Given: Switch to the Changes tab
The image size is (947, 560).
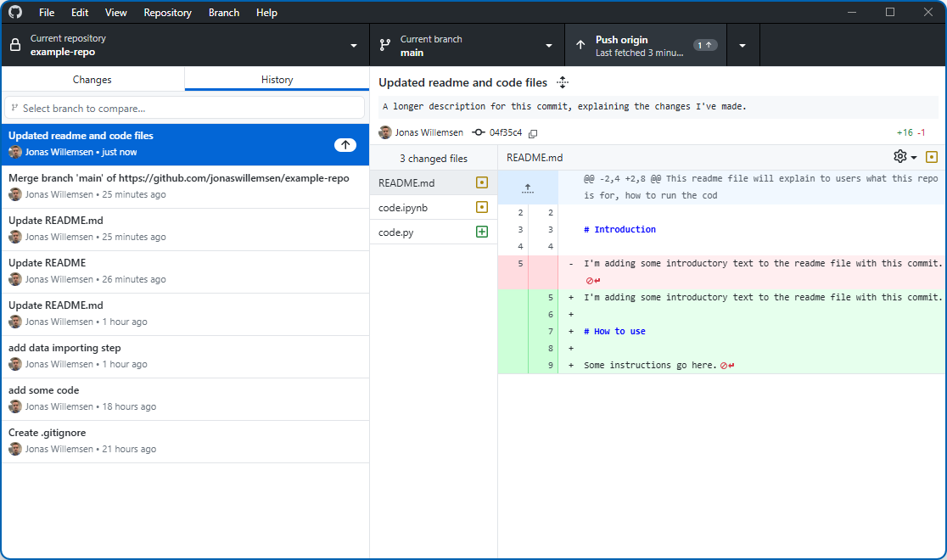Looking at the screenshot, I should coord(92,80).
